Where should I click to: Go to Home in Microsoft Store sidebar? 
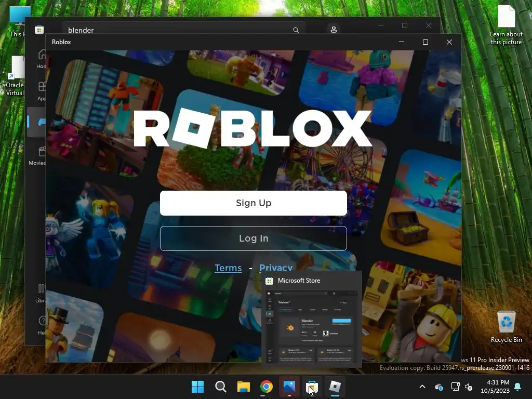click(42, 59)
